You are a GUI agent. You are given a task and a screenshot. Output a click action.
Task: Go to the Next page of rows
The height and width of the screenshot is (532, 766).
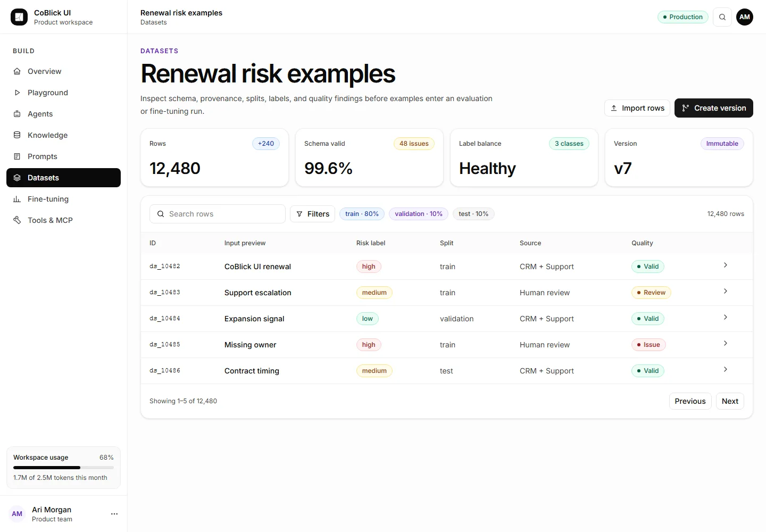pos(730,401)
